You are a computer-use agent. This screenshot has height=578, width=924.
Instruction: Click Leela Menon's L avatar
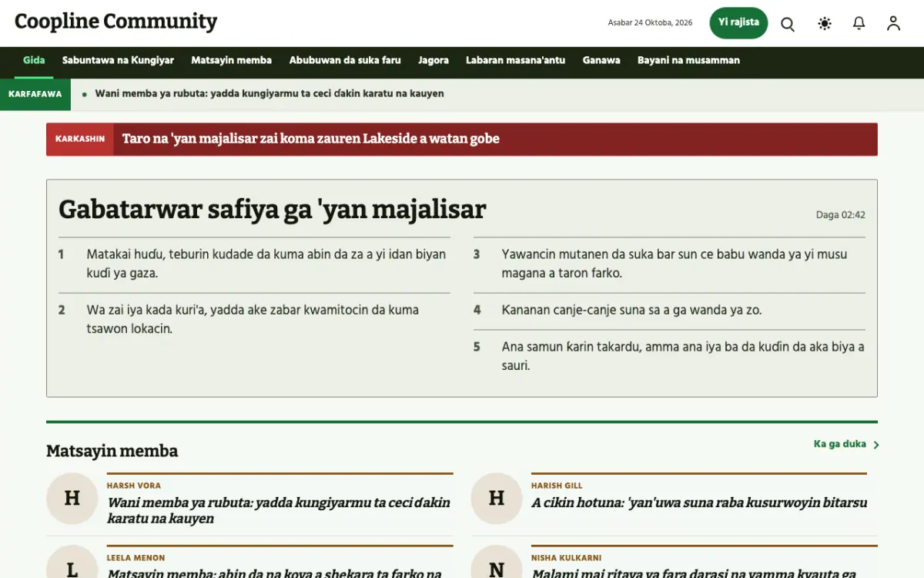tap(72, 563)
